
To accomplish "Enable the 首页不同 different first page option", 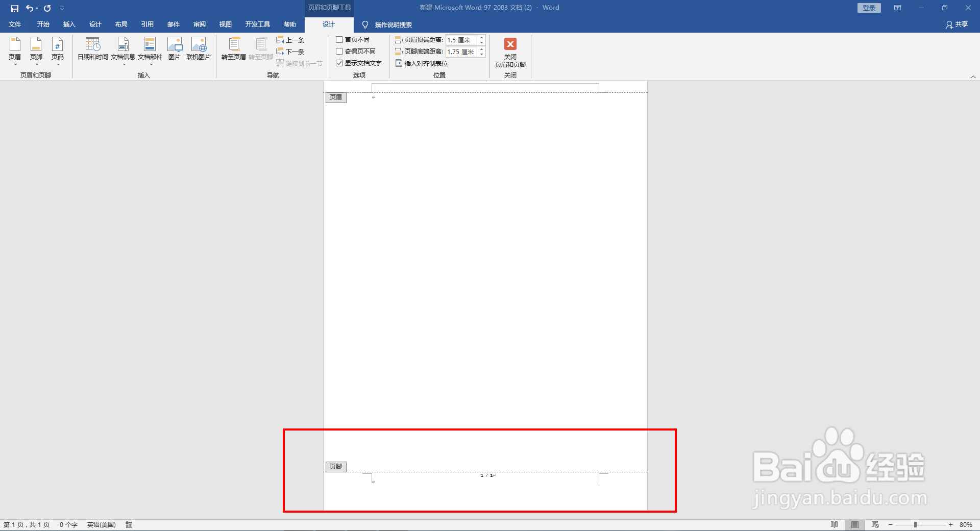I will pyautogui.click(x=340, y=39).
